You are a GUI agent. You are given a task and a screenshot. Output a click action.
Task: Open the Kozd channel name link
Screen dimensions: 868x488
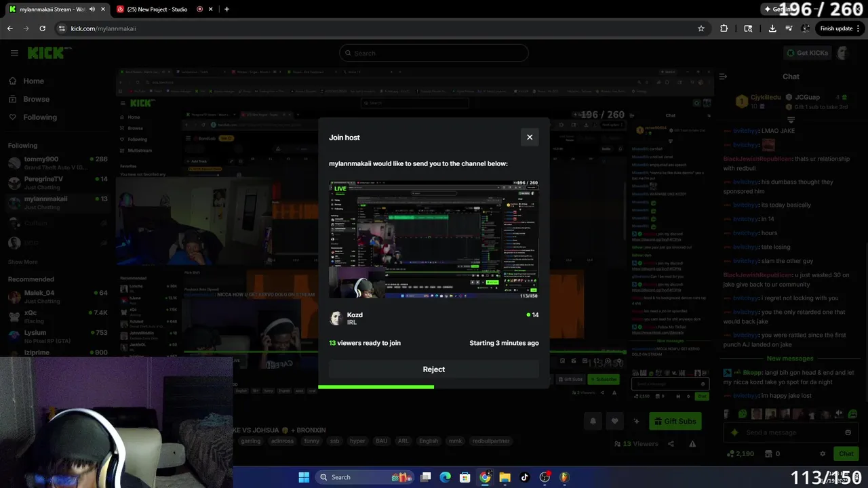click(355, 315)
